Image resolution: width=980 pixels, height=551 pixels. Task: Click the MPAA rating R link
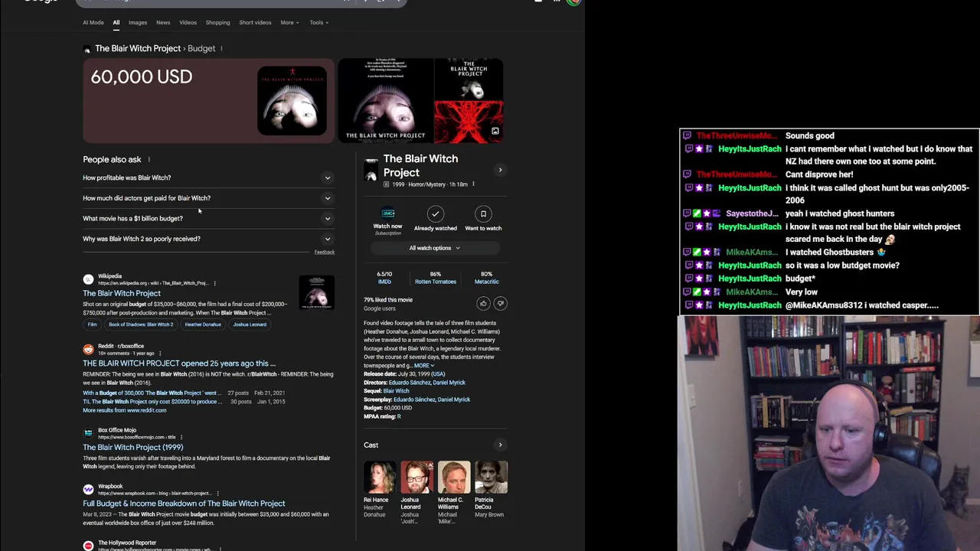(x=399, y=416)
